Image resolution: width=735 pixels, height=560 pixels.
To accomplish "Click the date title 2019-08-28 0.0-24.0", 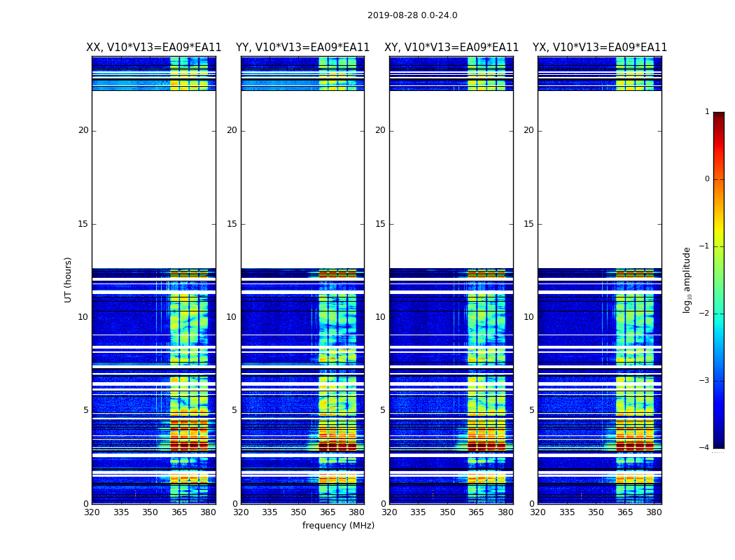I will tap(412, 15).
